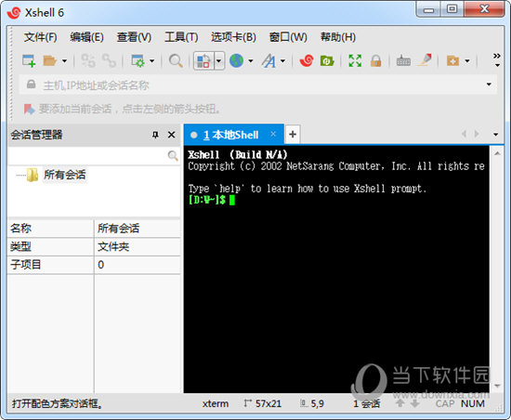This screenshot has width=511, height=420.
Task: Click the Connect toolbar icon
Action: [88, 61]
